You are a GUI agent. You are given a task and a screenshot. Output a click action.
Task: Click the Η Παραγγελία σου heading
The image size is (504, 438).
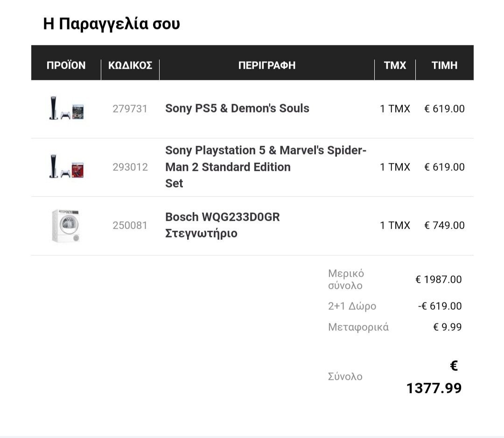[112, 24]
